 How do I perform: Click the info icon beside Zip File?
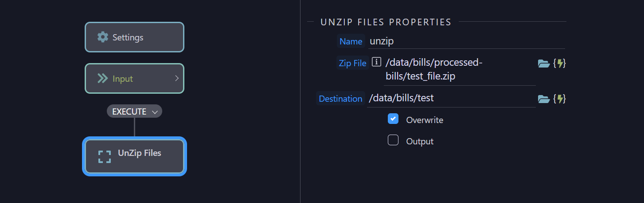(376, 62)
